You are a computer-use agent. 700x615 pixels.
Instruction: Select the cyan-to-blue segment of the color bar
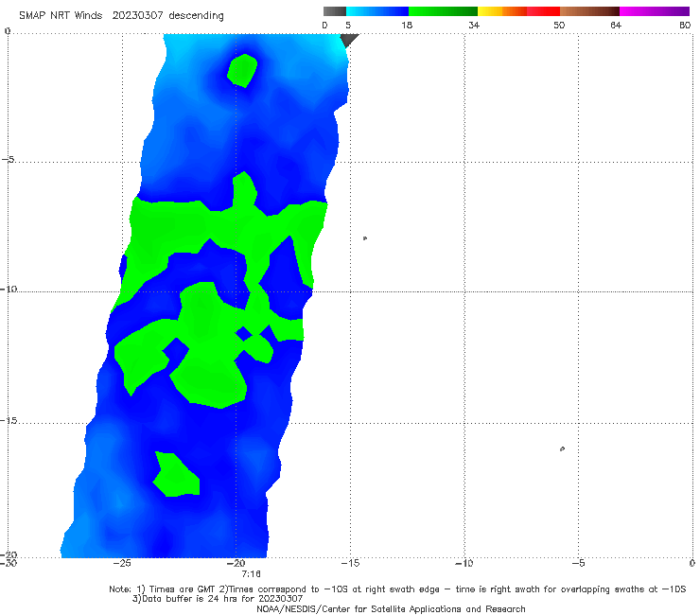pos(377,11)
